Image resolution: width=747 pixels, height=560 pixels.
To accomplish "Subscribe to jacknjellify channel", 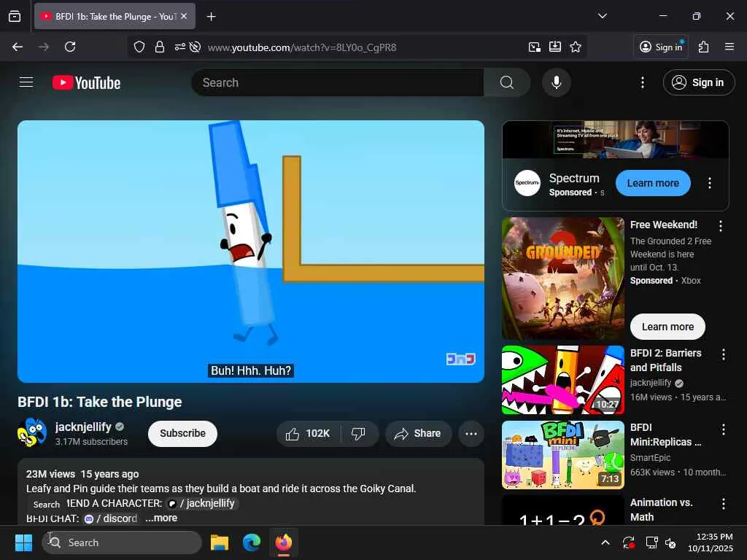I will tap(182, 433).
